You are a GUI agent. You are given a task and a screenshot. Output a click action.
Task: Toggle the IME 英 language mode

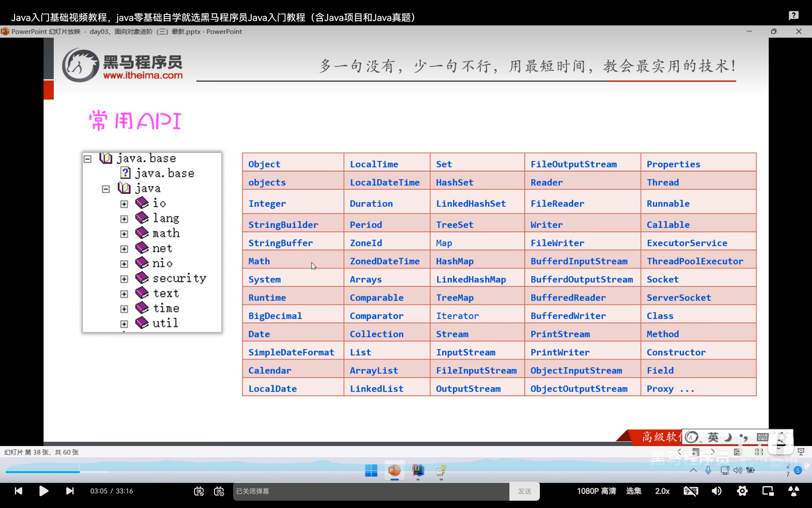pos(713,437)
